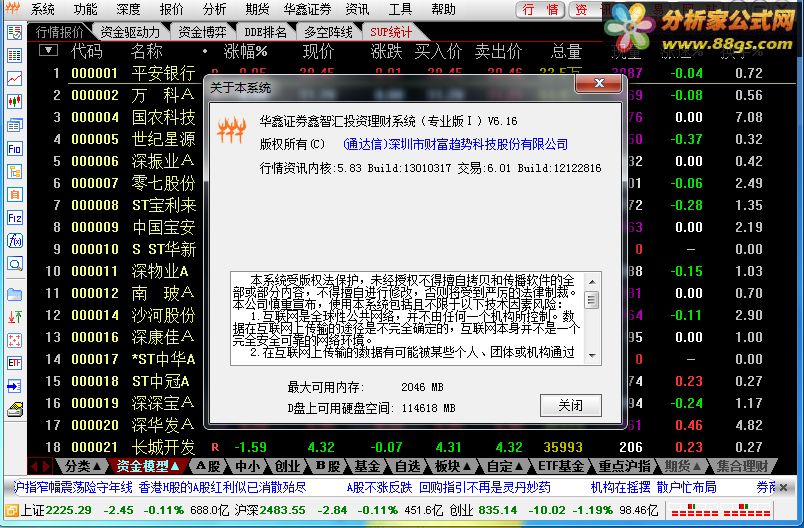Open the 帮助 menu
This screenshot has height=528, width=804.
(x=443, y=9)
